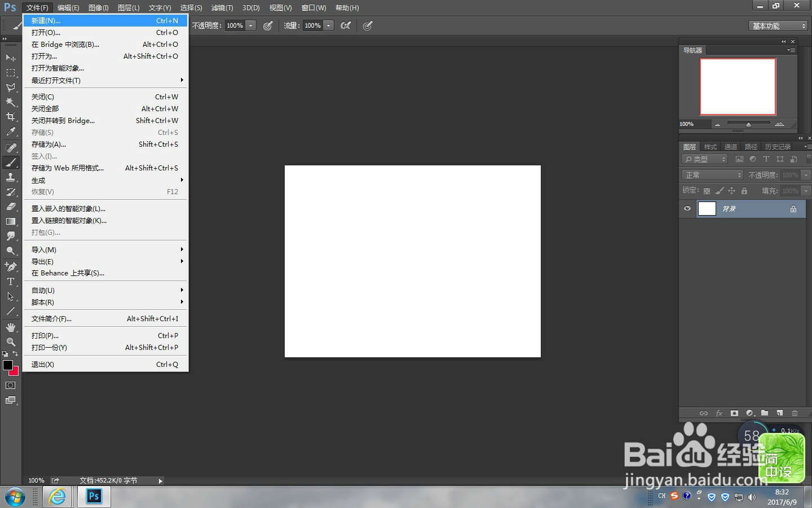
Task: Select the Gradient tool
Action: [x=11, y=221]
